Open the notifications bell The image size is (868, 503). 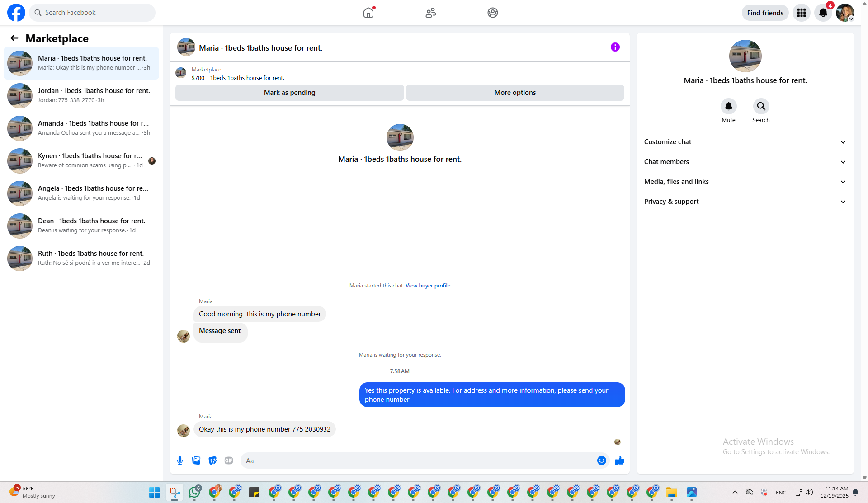pos(823,13)
